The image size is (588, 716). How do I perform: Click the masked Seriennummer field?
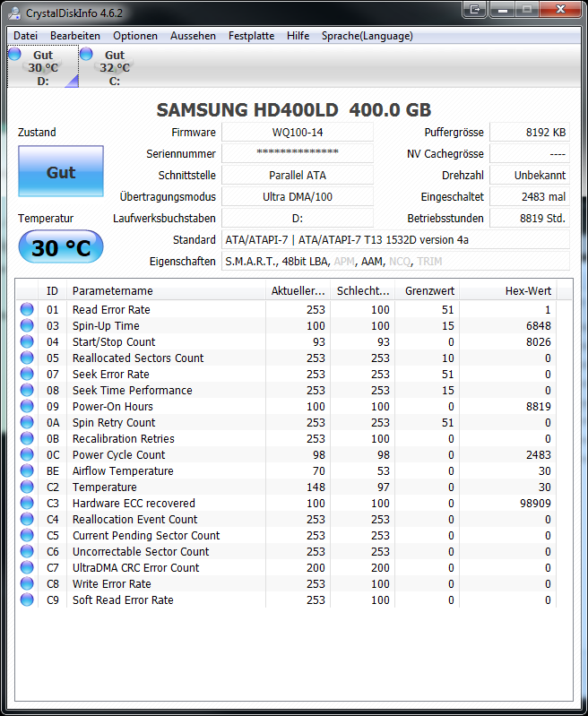click(x=298, y=153)
